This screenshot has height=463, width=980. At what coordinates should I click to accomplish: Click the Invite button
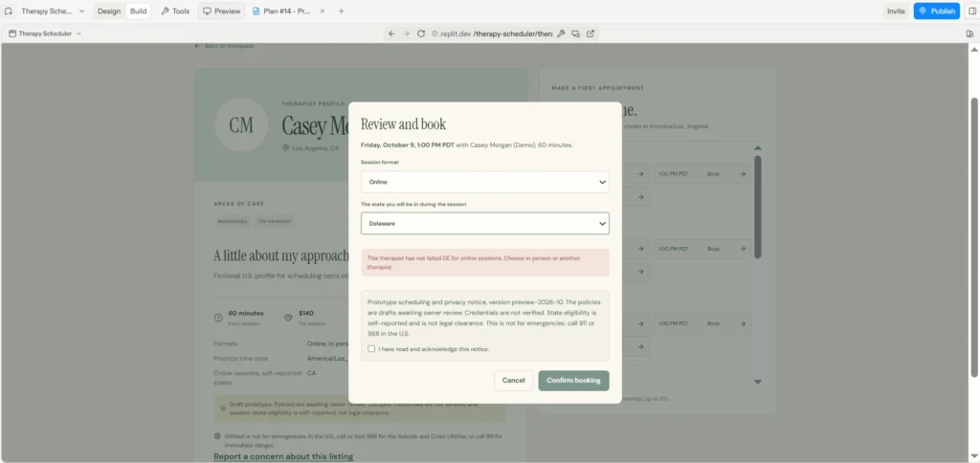pyautogui.click(x=896, y=11)
